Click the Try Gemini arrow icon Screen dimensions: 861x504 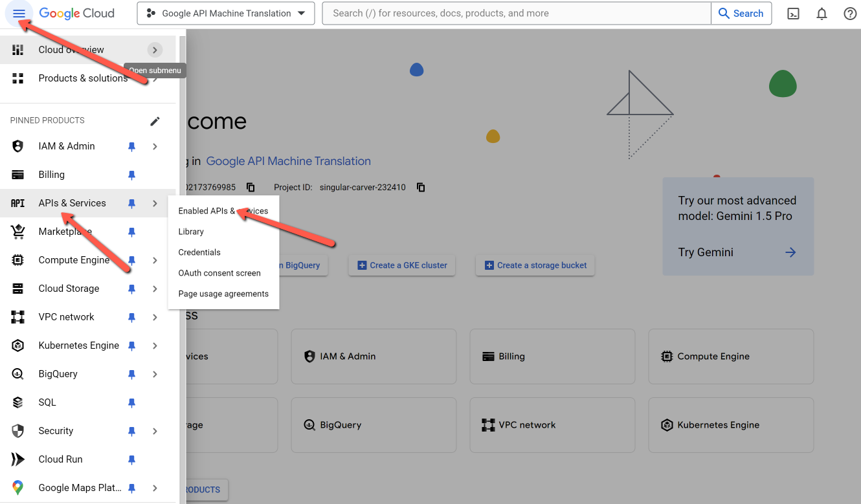pyautogui.click(x=790, y=252)
